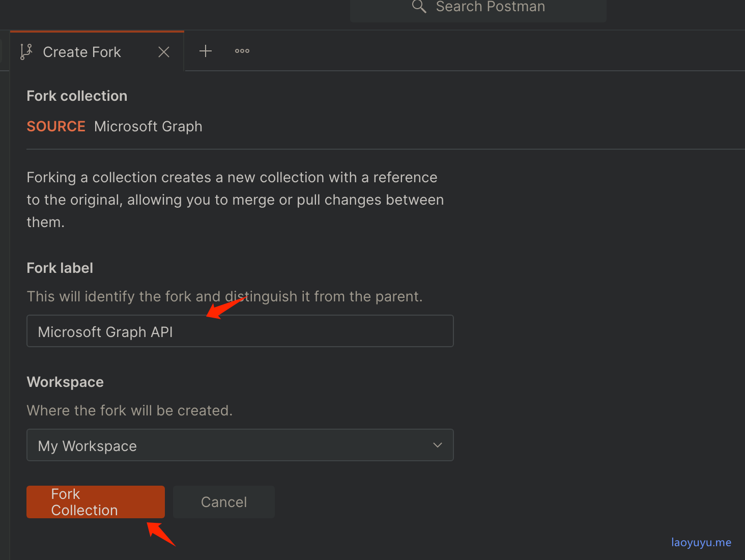
Task: Click the Workspace heading
Action: coord(65,382)
